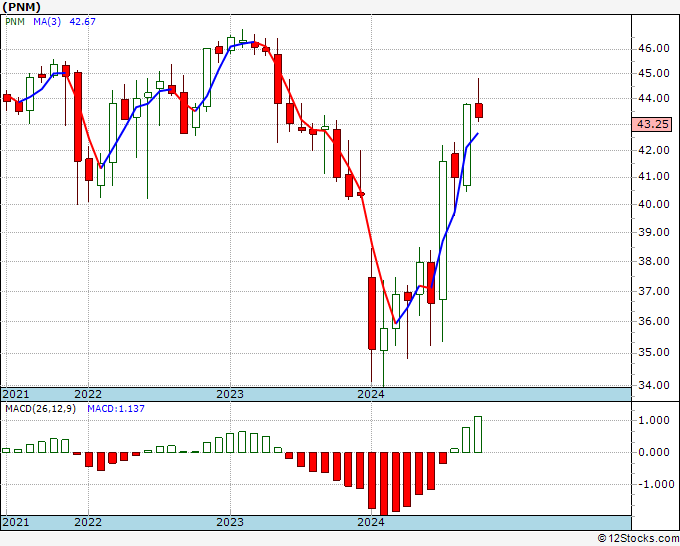Click 2024 on the MACD timeline
The height and width of the screenshot is (546, 680).
point(371,522)
